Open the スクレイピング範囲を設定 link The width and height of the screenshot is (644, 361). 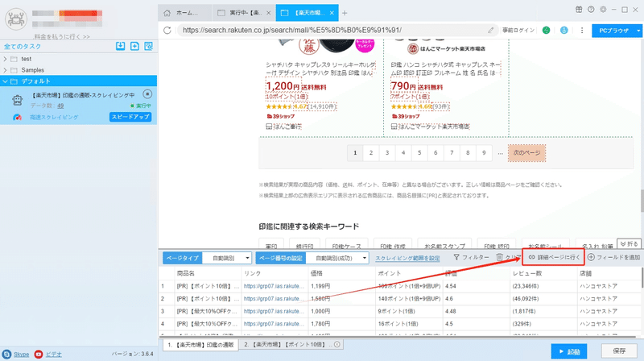[407, 258]
